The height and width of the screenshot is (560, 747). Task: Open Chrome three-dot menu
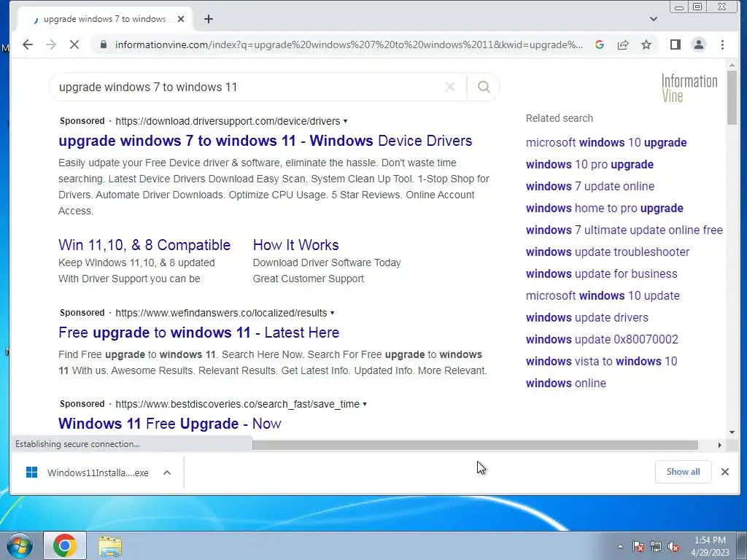723,44
